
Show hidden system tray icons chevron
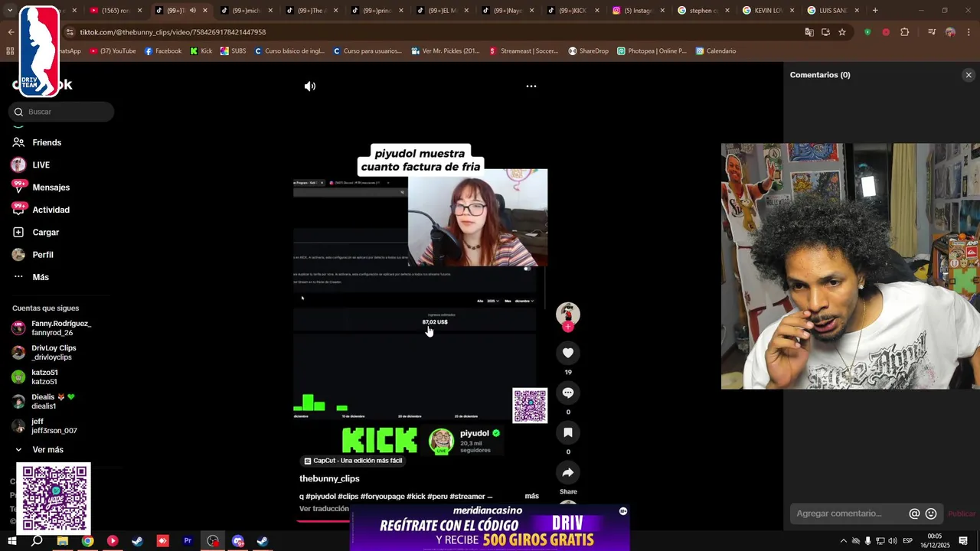[x=843, y=541]
